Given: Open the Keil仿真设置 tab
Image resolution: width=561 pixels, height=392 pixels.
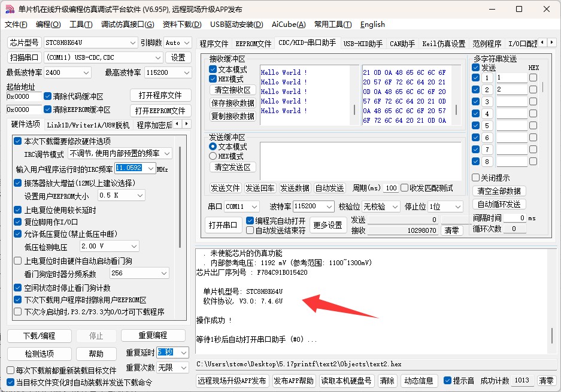Looking at the screenshot, I should tap(444, 44).
